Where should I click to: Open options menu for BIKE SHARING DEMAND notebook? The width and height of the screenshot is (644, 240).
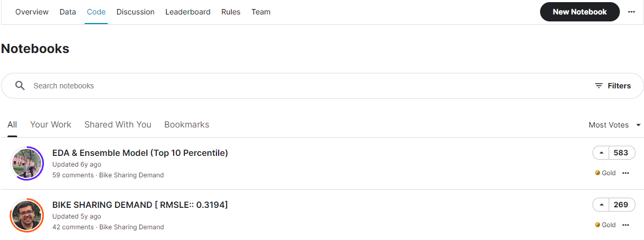pyautogui.click(x=625, y=225)
